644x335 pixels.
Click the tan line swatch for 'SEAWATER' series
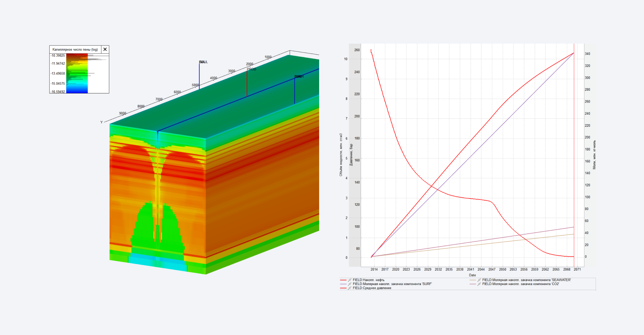[473, 280]
